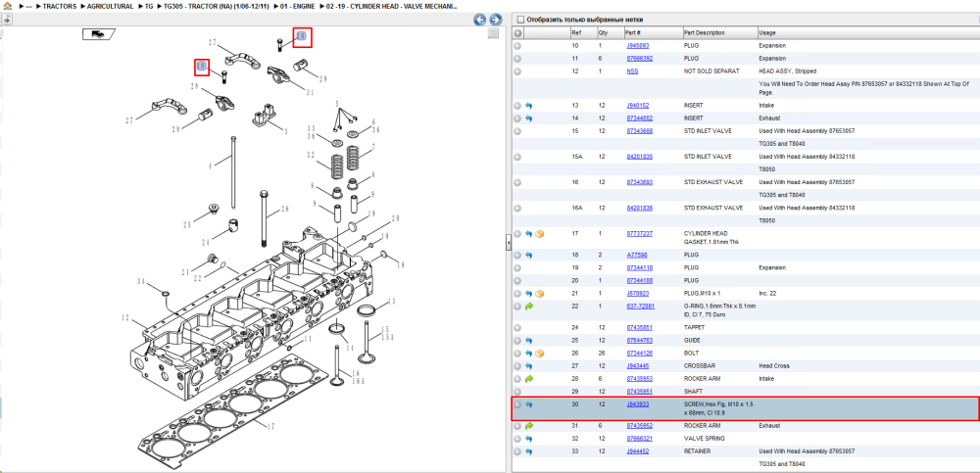Click the vehicle icon badge in the diagram
This screenshot has width=980, height=473.
click(97, 33)
